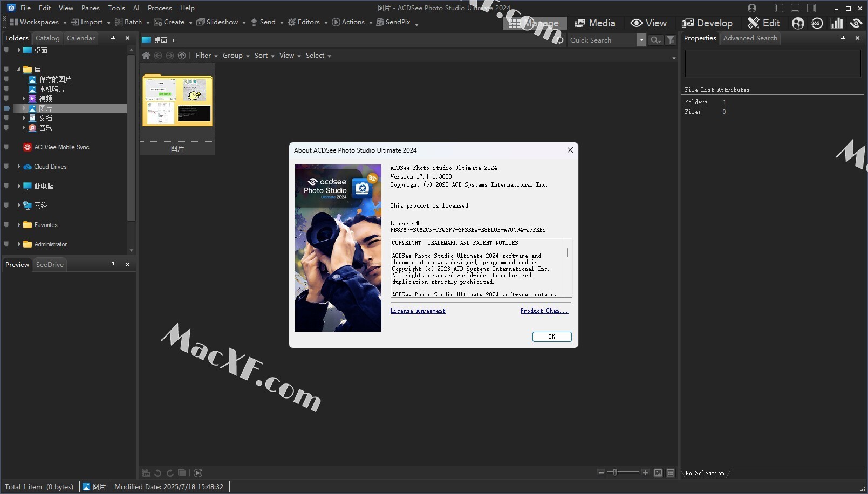The height and width of the screenshot is (494, 868).
Task: Open the Editors toolbar menu
Action: tap(307, 22)
